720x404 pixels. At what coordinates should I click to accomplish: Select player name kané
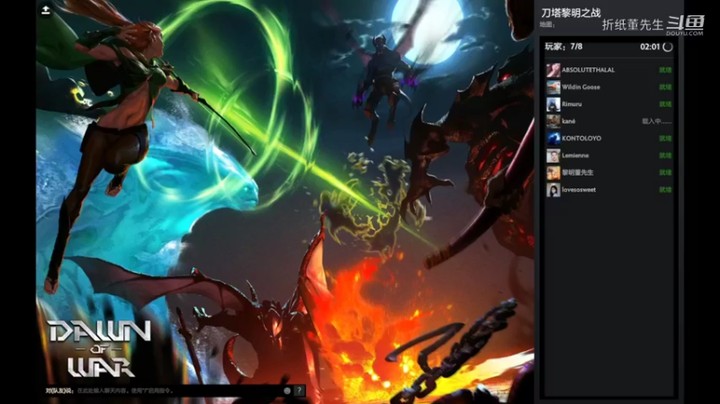pyautogui.click(x=568, y=121)
